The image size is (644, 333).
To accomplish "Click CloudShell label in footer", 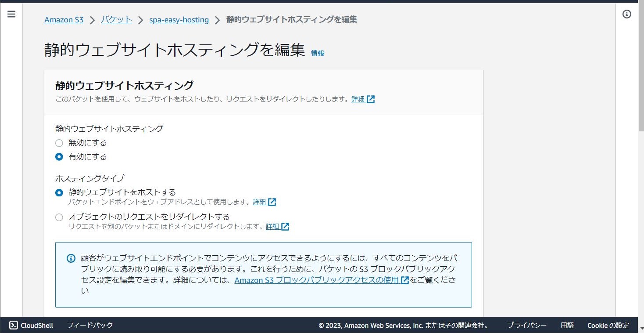I will point(37,326).
